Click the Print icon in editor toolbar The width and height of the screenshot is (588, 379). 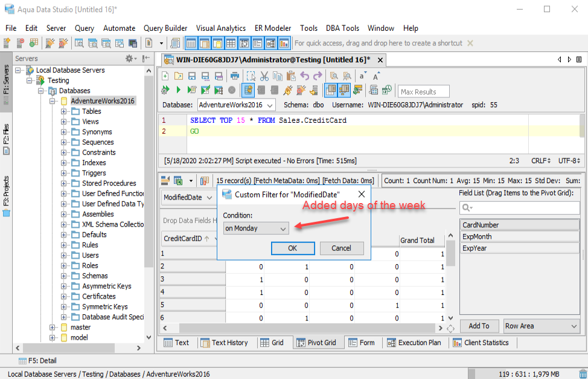click(x=234, y=76)
